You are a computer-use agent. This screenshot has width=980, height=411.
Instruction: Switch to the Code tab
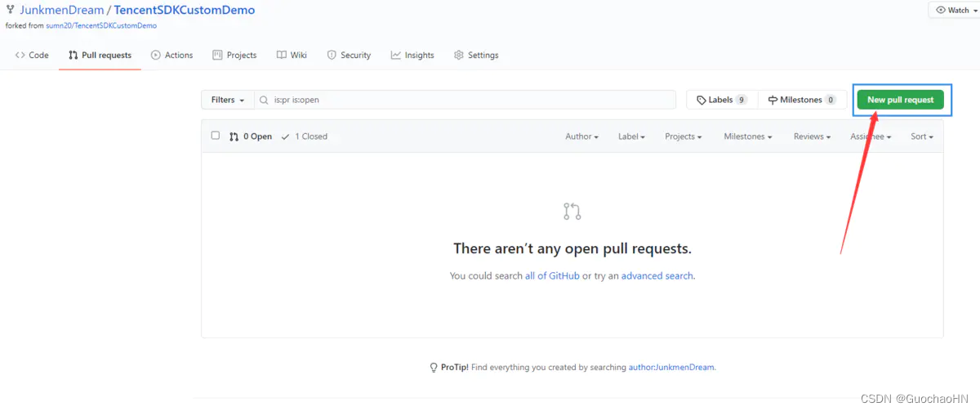(32, 56)
